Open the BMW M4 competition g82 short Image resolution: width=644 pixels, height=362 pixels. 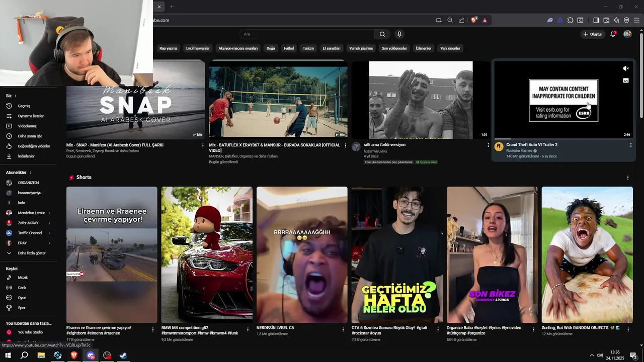click(207, 254)
